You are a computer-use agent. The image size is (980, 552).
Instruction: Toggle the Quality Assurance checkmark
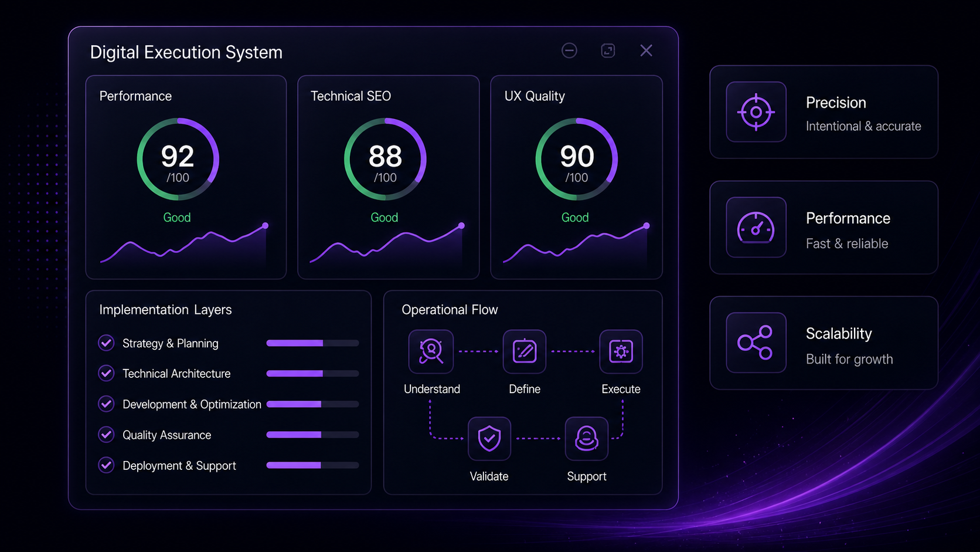pyautogui.click(x=106, y=435)
